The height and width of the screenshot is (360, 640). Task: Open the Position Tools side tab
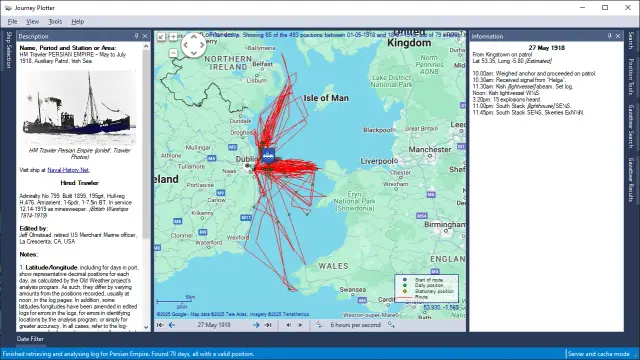(x=631, y=76)
